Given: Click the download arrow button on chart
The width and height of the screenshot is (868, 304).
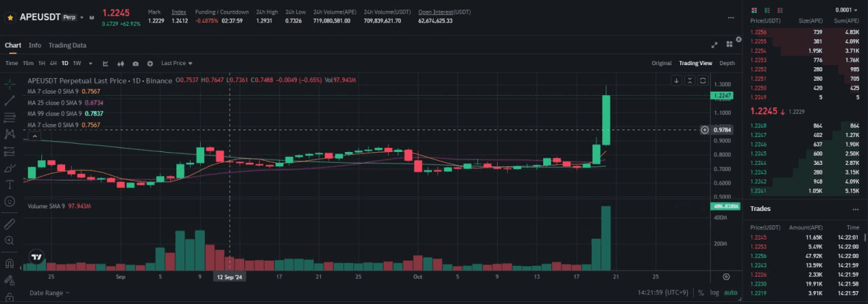Looking at the screenshot, I should point(676,80).
